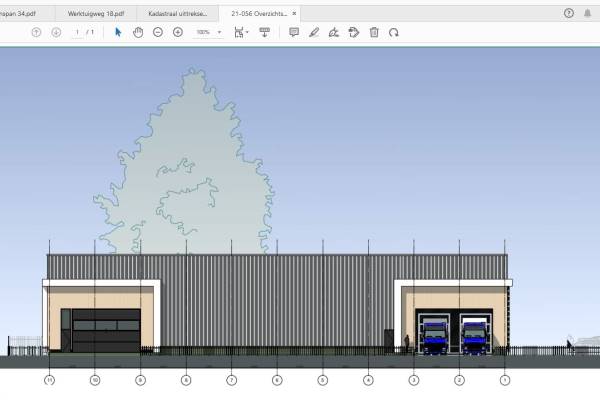Select the 21-056 Overzichts tab
Screen dimensions: 600x400
coord(259,14)
